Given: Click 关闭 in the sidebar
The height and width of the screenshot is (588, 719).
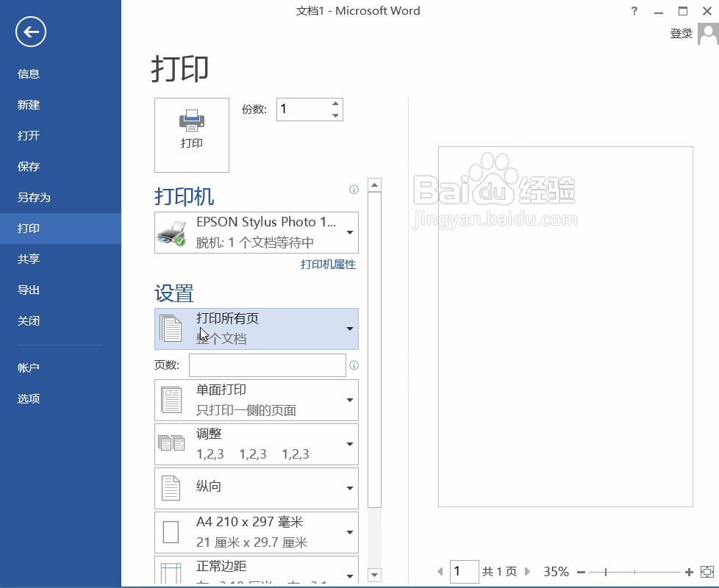Looking at the screenshot, I should (29, 320).
